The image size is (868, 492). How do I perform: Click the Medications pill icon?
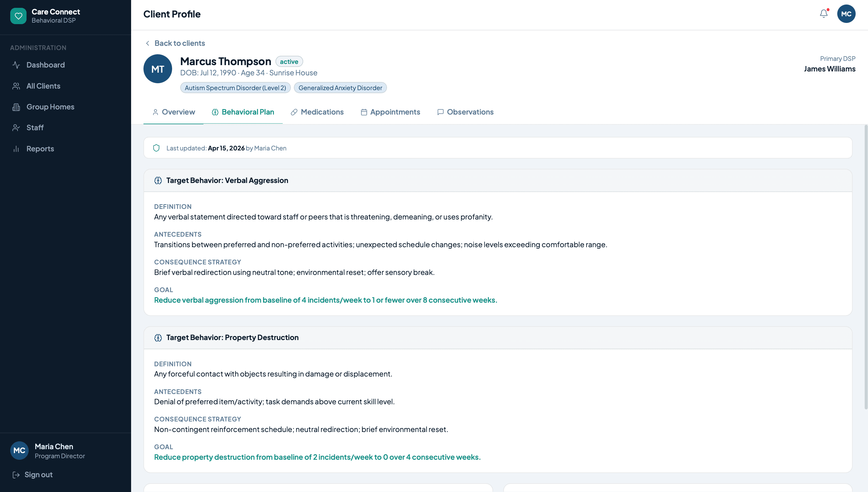pos(294,112)
